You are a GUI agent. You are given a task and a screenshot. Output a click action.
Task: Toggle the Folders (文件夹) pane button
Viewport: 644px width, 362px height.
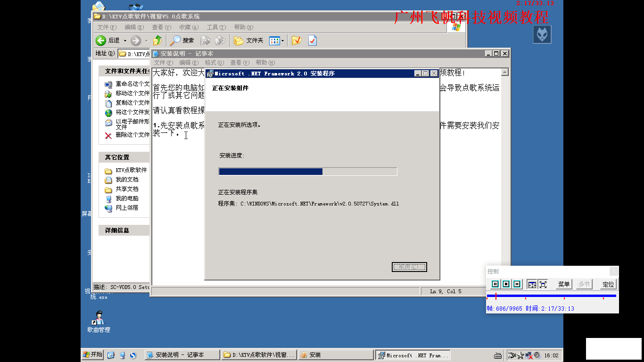pyautogui.click(x=248, y=41)
